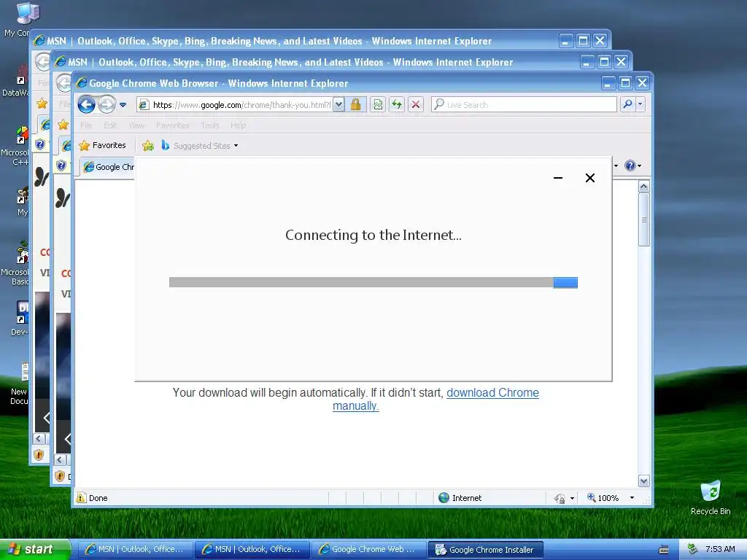
Task: Click the Back button in middle MSN window
Action: (64, 83)
